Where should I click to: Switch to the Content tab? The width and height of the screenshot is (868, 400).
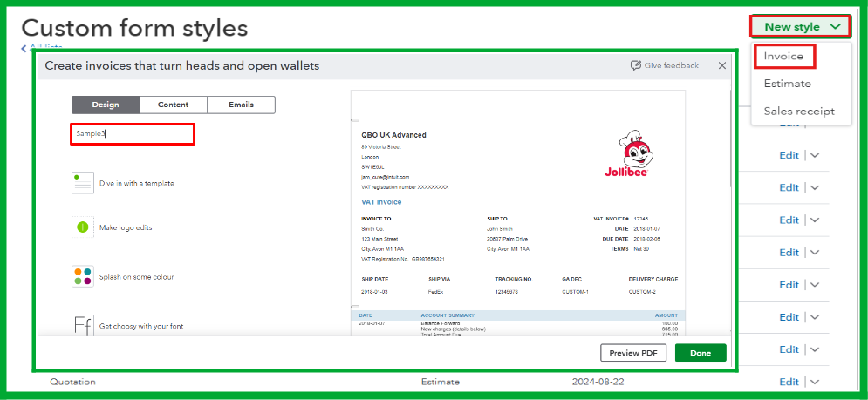coord(174,105)
